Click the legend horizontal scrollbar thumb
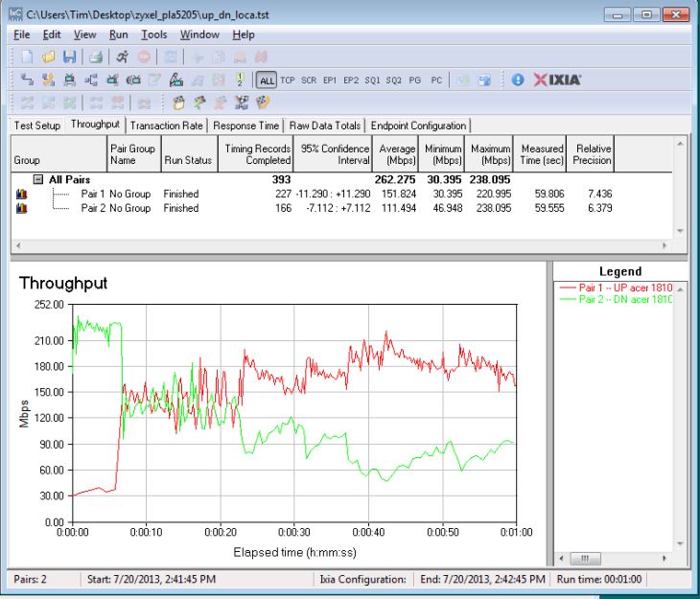The width and height of the screenshot is (700, 599). [585, 559]
